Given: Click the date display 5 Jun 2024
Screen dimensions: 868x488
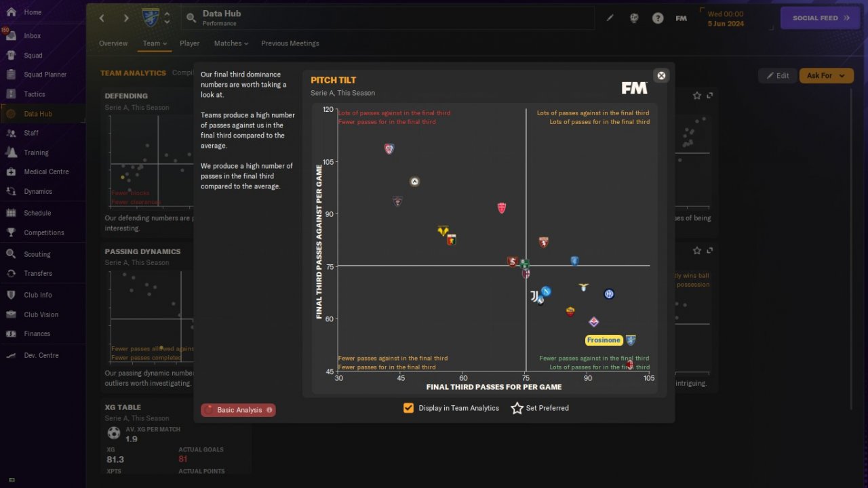Looking at the screenshot, I should click(x=726, y=23).
